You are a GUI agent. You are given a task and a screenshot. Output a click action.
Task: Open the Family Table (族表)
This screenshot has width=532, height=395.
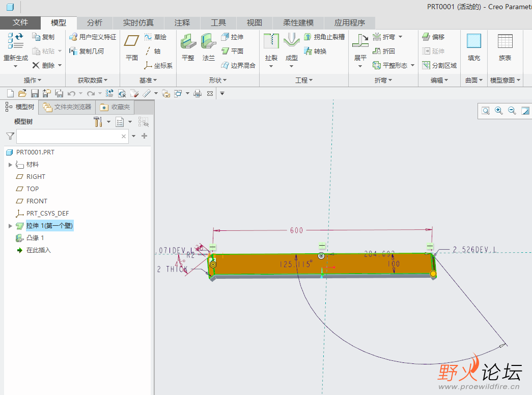click(x=505, y=47)
